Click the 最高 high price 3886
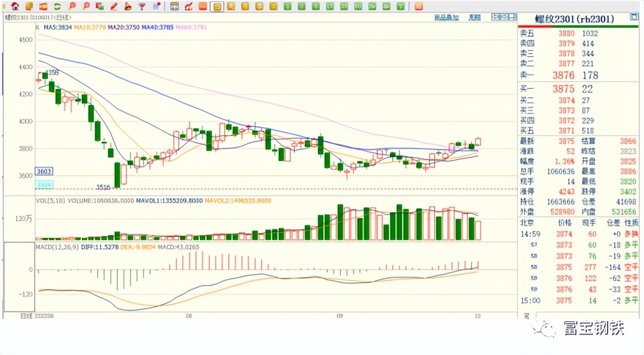Viewport: 644px width, 355px height. (629, 171)
